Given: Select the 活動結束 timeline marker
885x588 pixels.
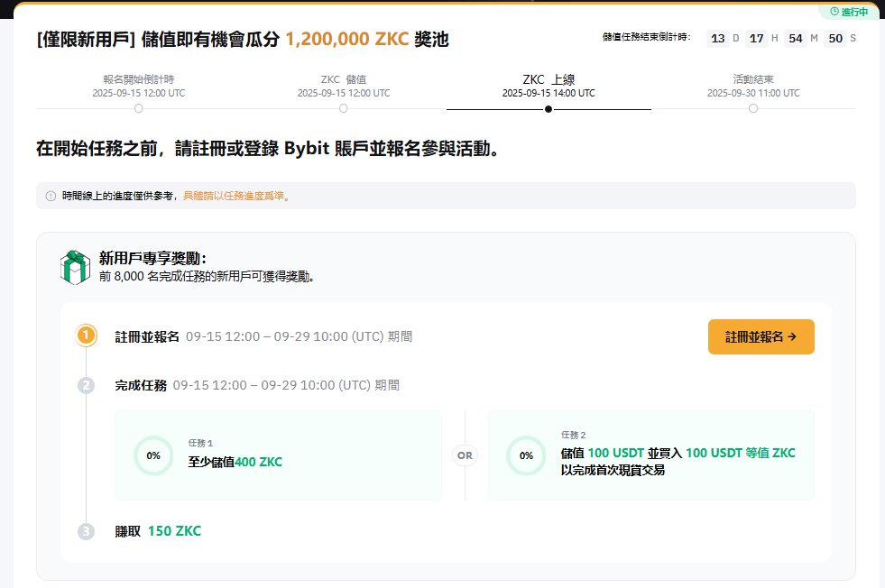Looking at the screenshot, I should pyautogui.click(x=753, y=108).
